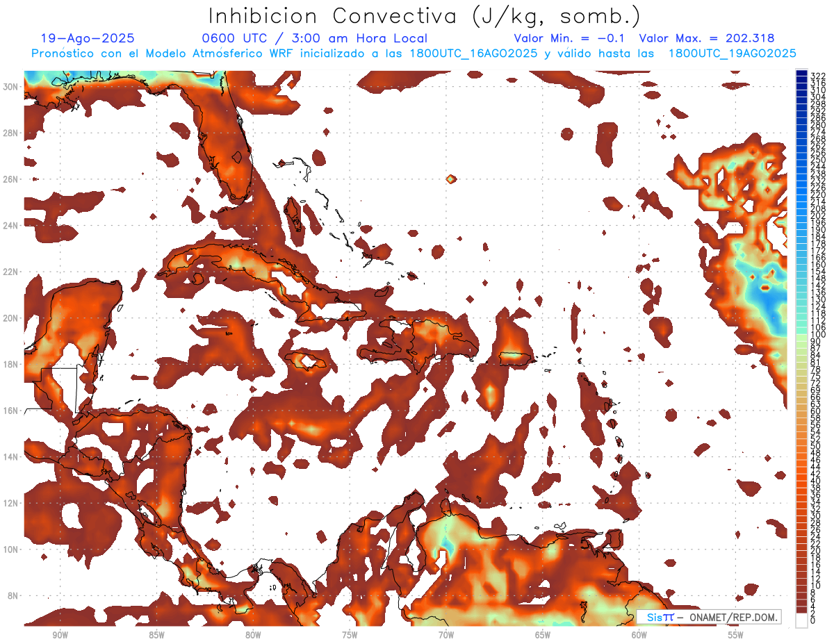This screenshot has width=834, height=644.
Task: Click the 90W longitude label
Action: click(60, 636)
